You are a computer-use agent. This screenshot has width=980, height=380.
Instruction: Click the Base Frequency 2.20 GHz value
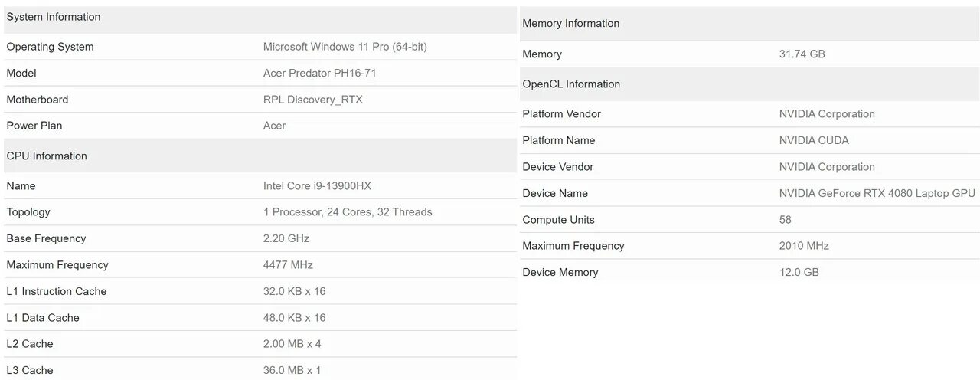(x=286, y=238)
